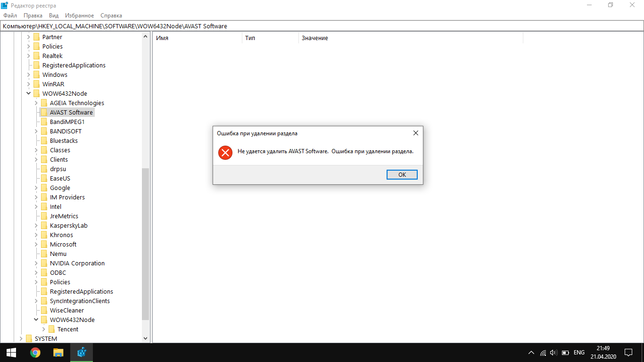Open the network status tray icon
Image resolution: width=644 pixels, height=362 pixels.
(x=543, y=353)
